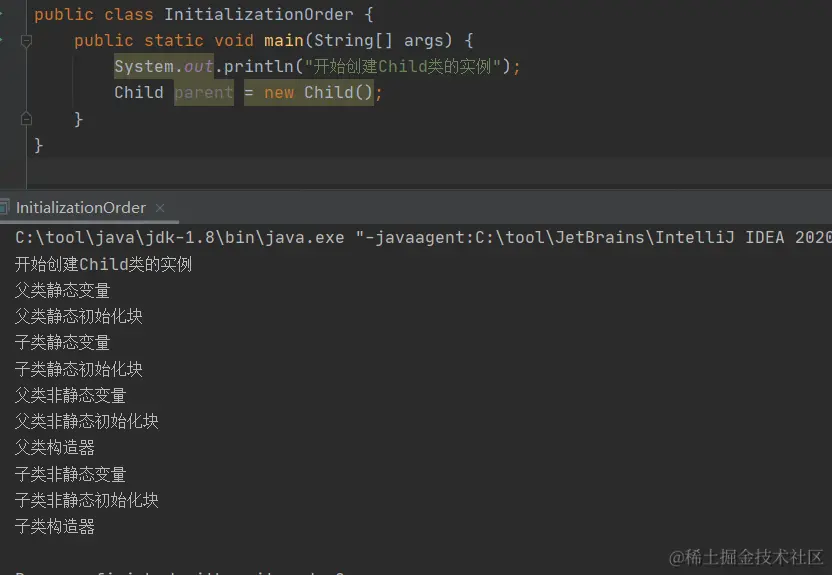This screenshot has width=832, height=575.
Task: Click console output line 父类静态变量
Action: click(63, 290)
